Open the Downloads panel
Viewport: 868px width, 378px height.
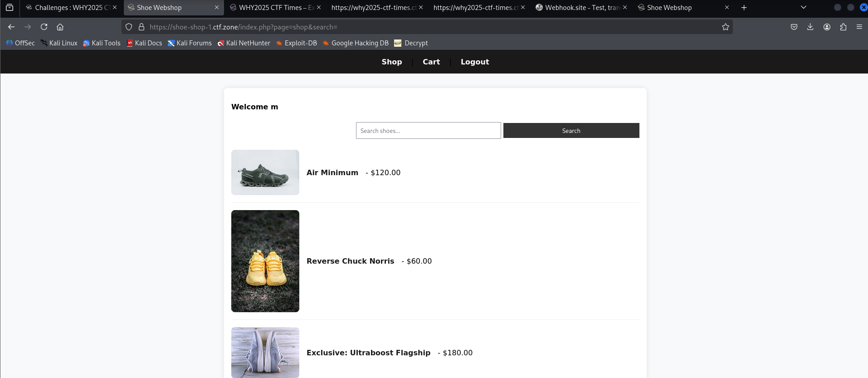810,27
